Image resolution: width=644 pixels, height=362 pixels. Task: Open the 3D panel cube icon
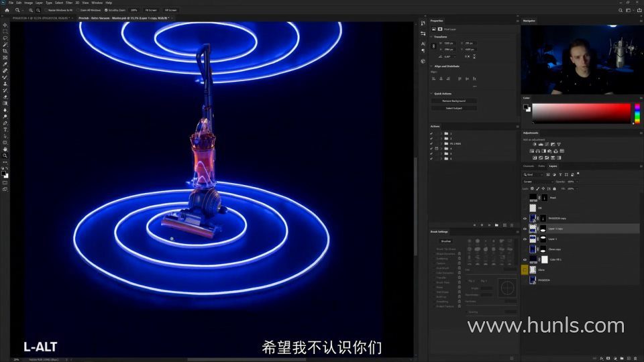tap(423, 61)
